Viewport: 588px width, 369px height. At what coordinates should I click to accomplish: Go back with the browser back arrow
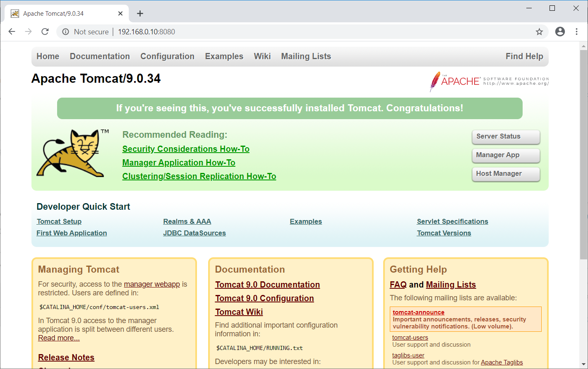pos(12,31)
